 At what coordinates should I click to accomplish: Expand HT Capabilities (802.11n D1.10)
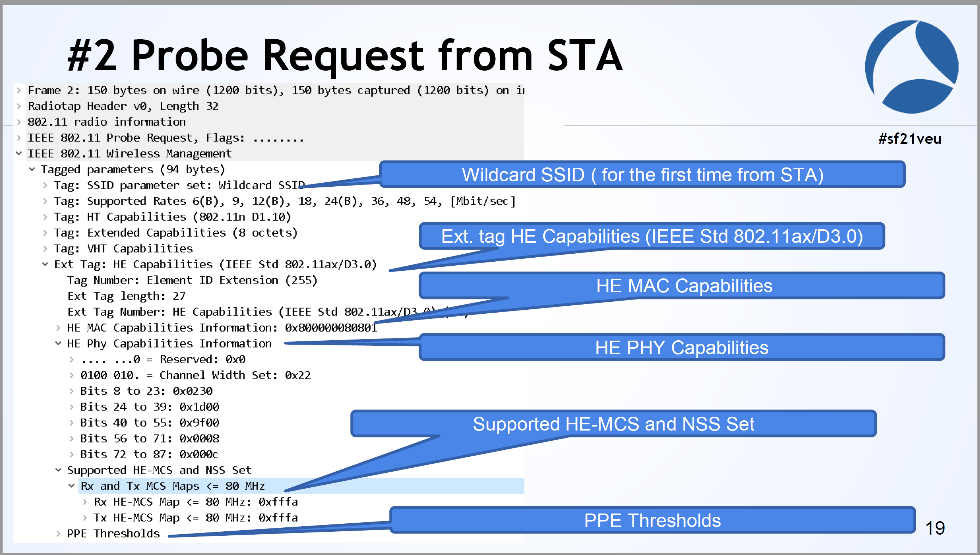coord(45,217)
